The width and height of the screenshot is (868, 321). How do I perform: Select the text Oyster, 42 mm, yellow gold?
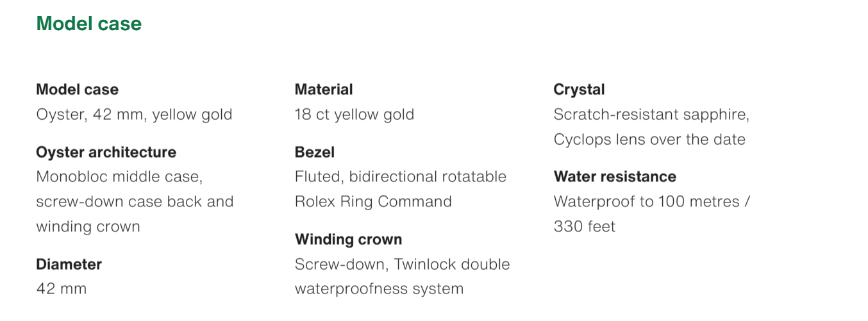(134, 115)
